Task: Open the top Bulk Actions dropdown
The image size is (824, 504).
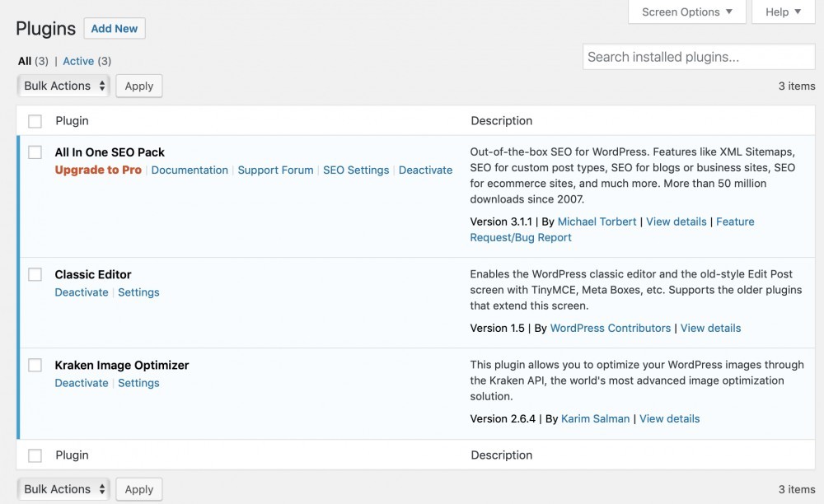Action: pos(63,86)
